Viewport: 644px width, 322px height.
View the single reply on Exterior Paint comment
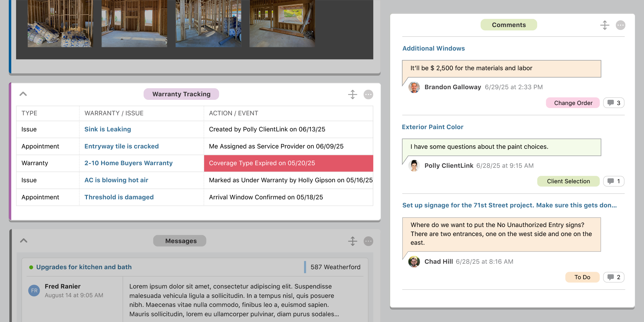coord(614,181)
